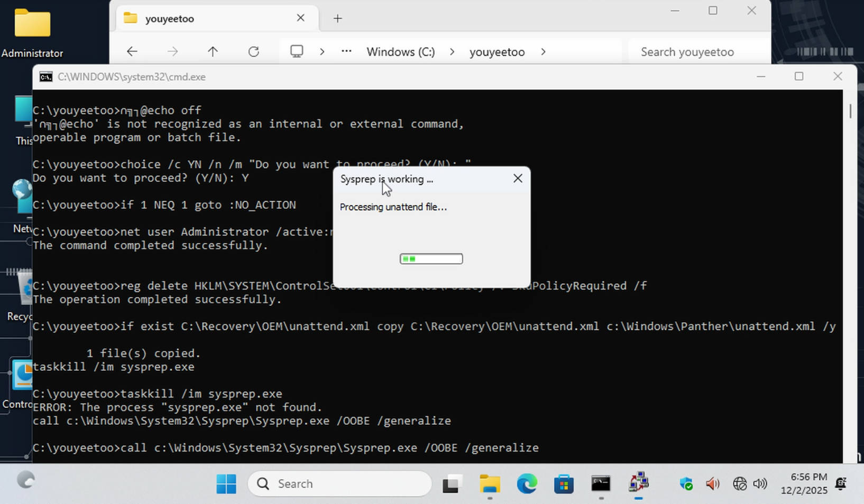
Task: Click the Command Prompt taskbar icon
Action: (x=601, y=484)
